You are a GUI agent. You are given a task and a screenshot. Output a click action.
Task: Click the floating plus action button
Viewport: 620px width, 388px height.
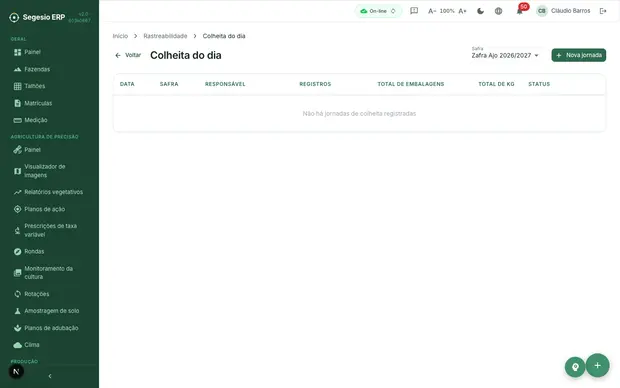(597, 365)
